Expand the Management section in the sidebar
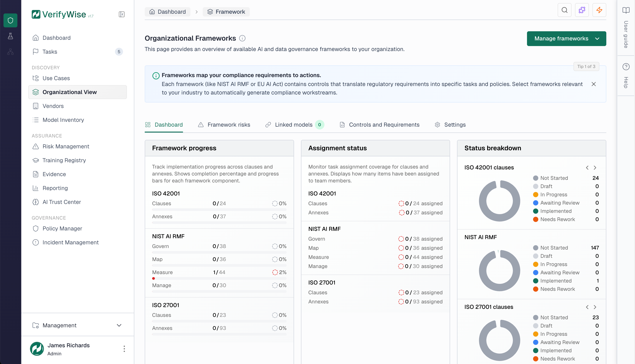Viewport: 635px width, 364px height. pyautogui.click(x=119, y=325)
